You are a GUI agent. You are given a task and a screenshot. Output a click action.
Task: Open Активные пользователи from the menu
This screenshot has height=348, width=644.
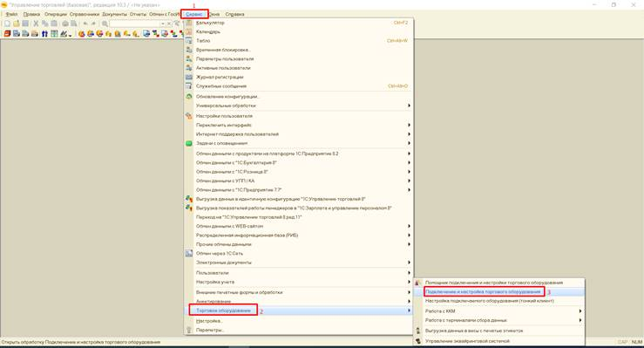click(299, 68)
